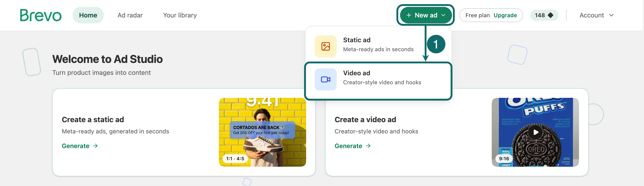The height and width of the screenshot is (186, 644).
Task: Click the Create a static ad heading
Action: point(93,120)
